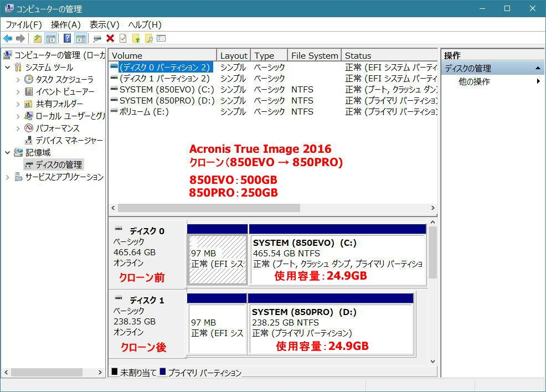Sort by the File System column header
546x392 pixels.
coord(315,56)
